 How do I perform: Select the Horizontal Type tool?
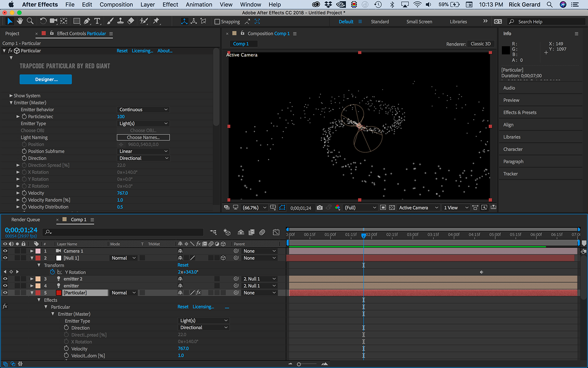[97, 21]
